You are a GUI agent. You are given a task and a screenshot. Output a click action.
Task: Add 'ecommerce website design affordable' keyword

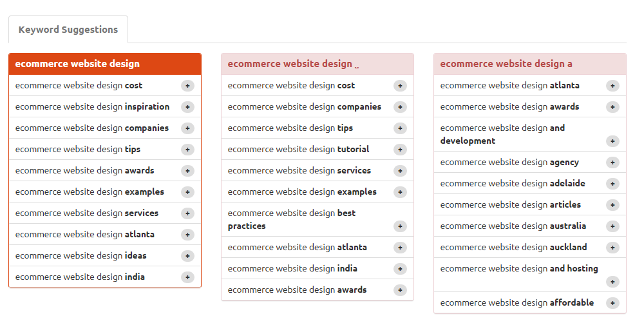point(612,303)
